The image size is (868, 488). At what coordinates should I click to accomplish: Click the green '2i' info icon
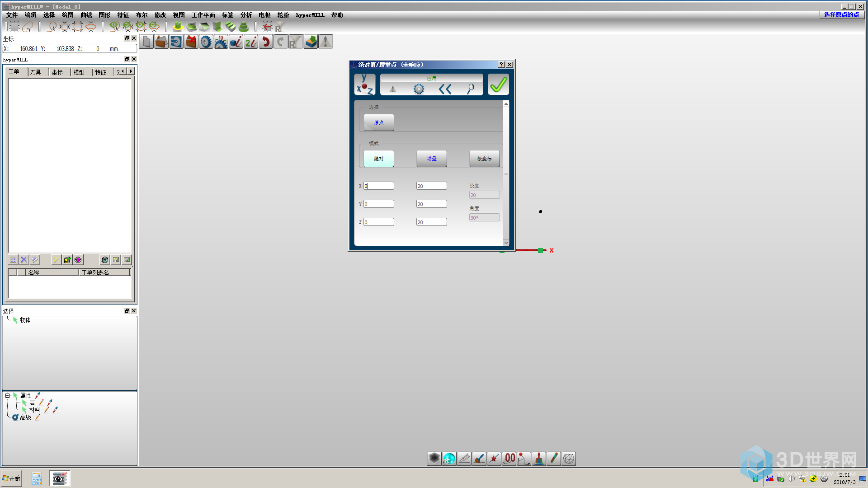(x=251, y=42)
